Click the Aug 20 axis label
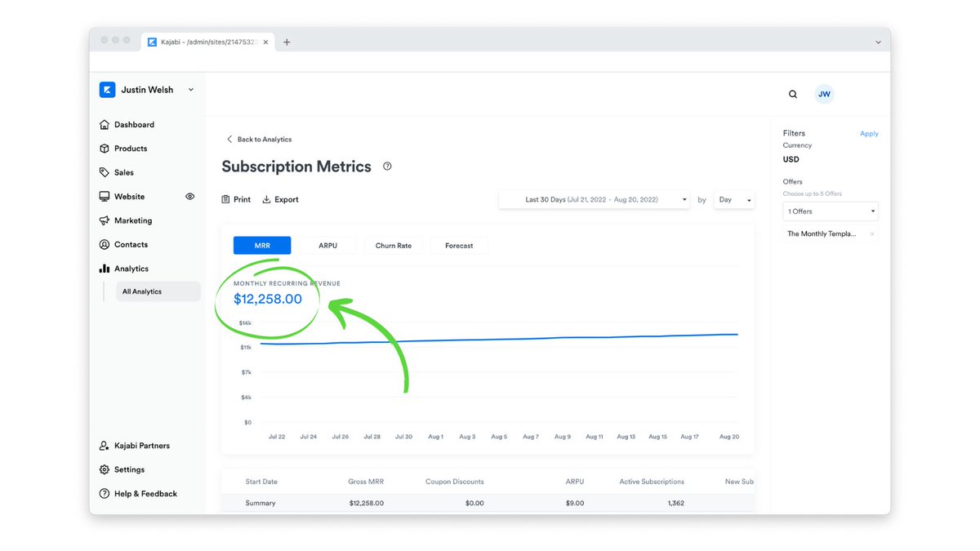The image size is (980, 551). (729, 437)
